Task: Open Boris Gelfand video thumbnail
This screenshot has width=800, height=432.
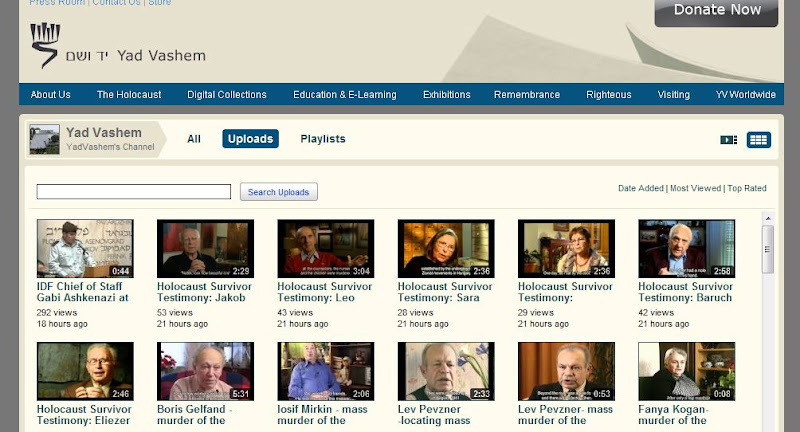Action: point(205,372)
